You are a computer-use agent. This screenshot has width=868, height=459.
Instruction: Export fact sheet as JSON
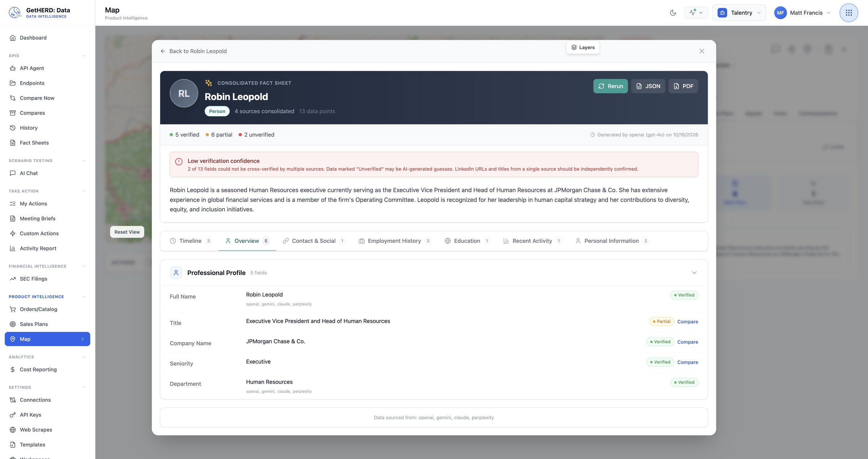[x=648, y=86]
